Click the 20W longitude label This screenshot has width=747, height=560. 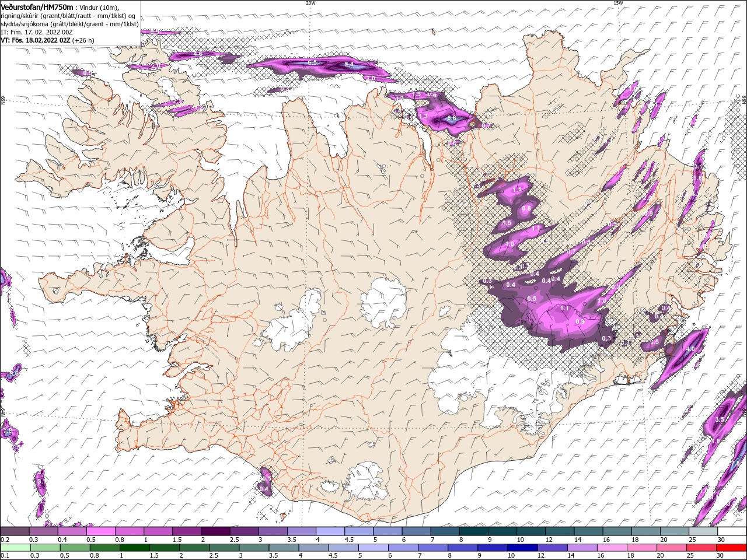coord(310,3)
